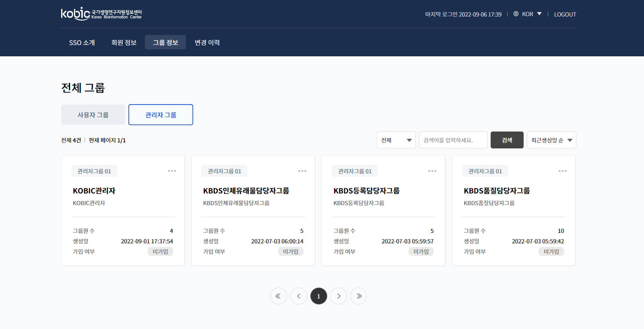The height and width of the screenshot is (329, 644).
Task: Click the 전체 그룹 page heading
Action: (83, 88)
